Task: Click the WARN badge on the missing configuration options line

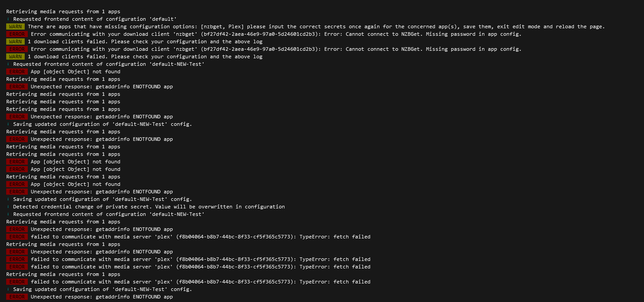Action: click(15, 26)
